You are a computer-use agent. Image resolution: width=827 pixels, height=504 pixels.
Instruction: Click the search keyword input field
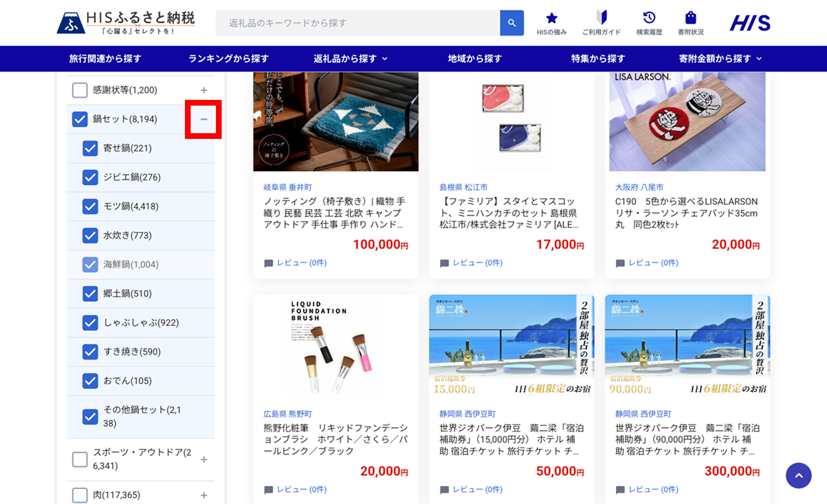click(356, 22)
